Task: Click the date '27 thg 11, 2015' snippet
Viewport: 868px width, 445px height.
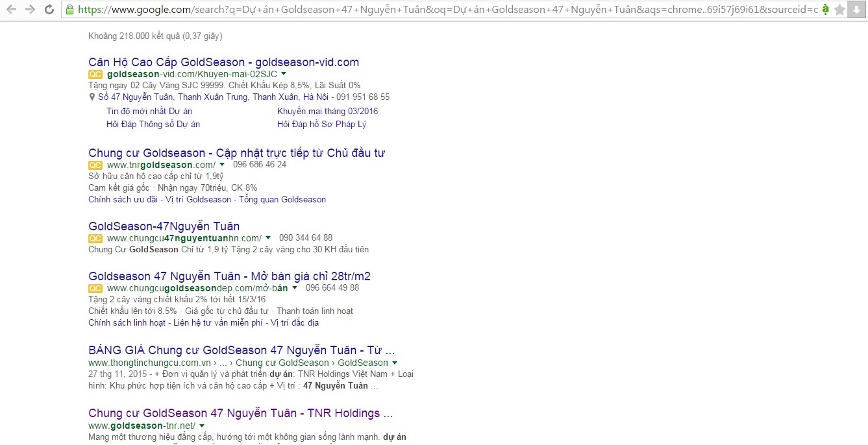Action: click(x=118, y=374)
